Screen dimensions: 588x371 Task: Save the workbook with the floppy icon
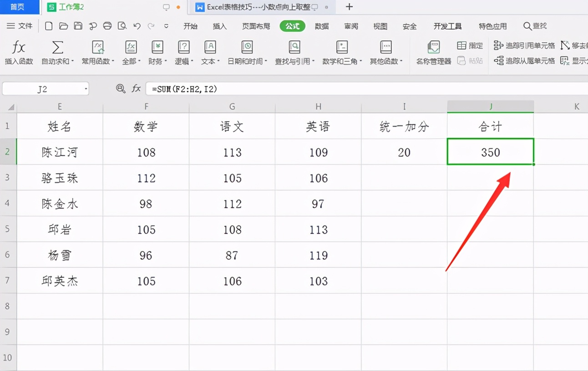click(x=78, y=26)
